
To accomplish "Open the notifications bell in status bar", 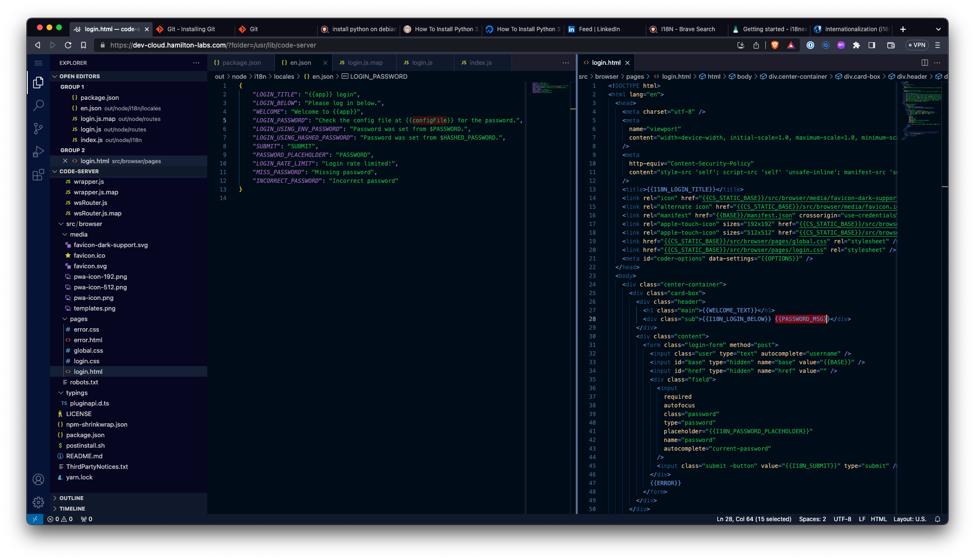I will pyautogui.click(x=937, y=519).
